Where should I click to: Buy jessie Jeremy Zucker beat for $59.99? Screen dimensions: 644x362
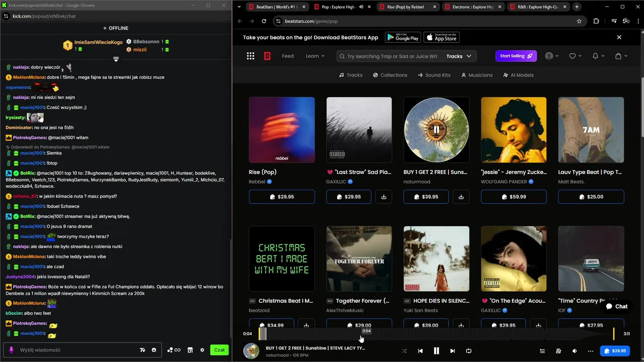coord(514,197)
